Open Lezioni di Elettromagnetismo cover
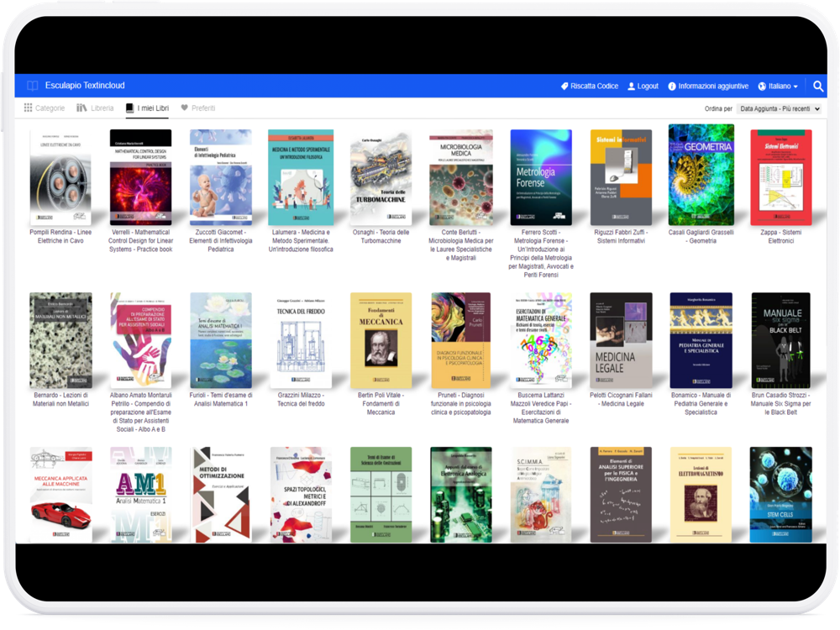The width and height of the screenshot is (840, 630). [701, 495]
